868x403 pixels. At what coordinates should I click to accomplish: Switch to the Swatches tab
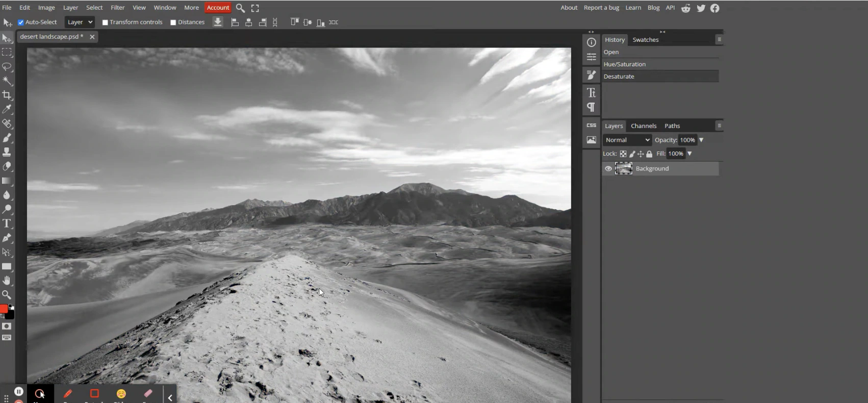pos(646,40)
